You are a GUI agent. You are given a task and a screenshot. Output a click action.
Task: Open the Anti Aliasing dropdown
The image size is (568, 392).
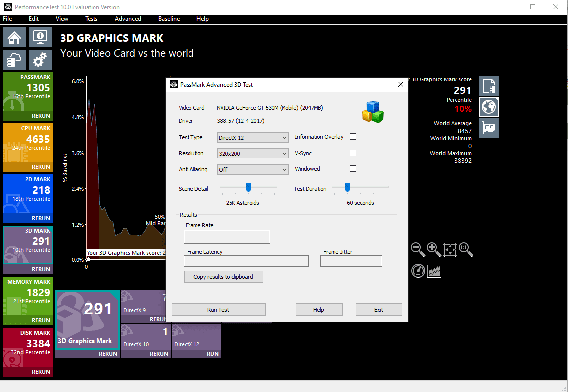pyautogui.click(x=253, y=170)
